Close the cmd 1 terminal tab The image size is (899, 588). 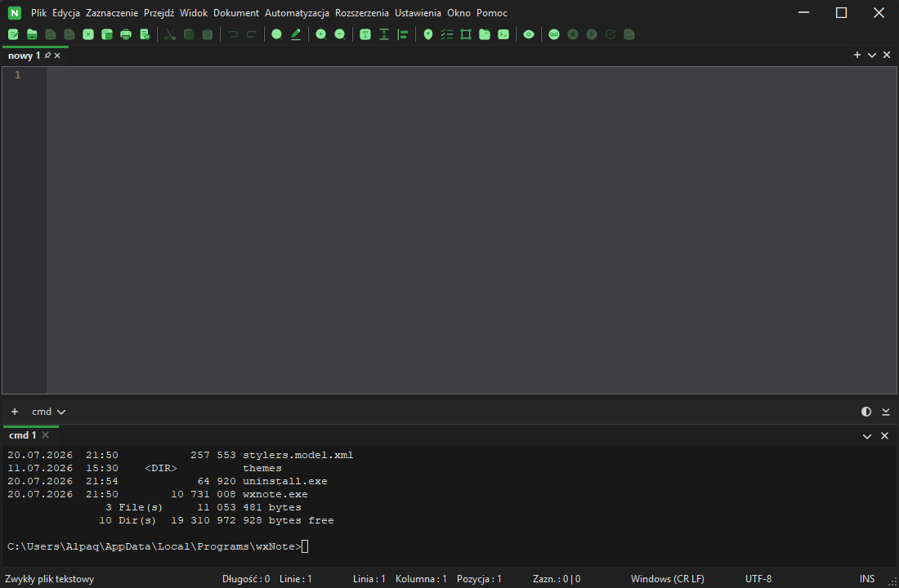[45, 435]
